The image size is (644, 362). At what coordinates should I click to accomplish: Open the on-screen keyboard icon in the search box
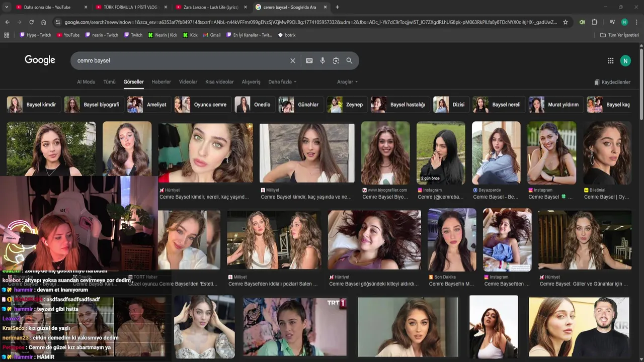coord(309,61)
